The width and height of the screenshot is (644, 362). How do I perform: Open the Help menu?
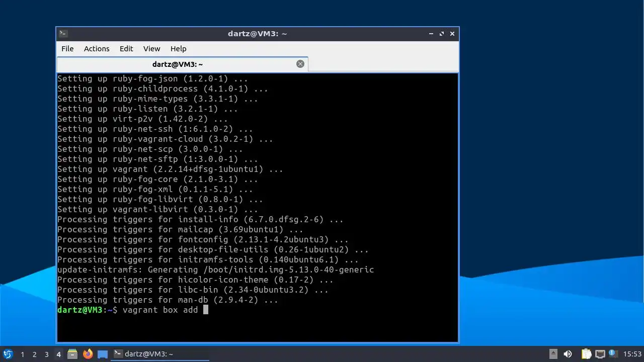click(179, 49)
